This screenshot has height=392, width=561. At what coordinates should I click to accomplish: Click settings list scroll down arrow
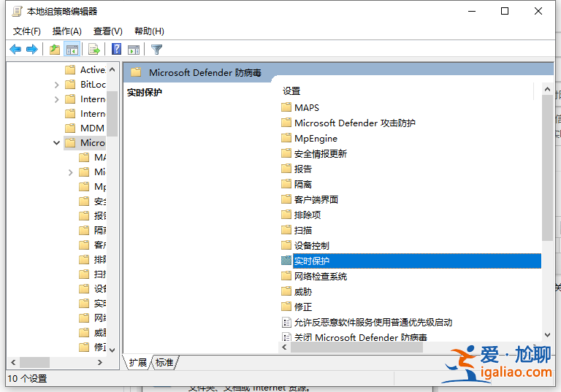(x=547, y=335)
